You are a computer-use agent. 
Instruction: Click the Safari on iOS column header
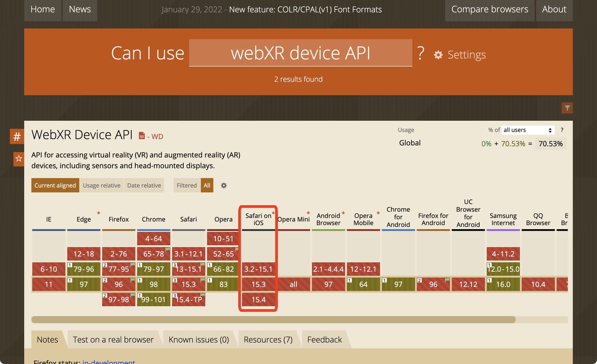click(259, 219)
